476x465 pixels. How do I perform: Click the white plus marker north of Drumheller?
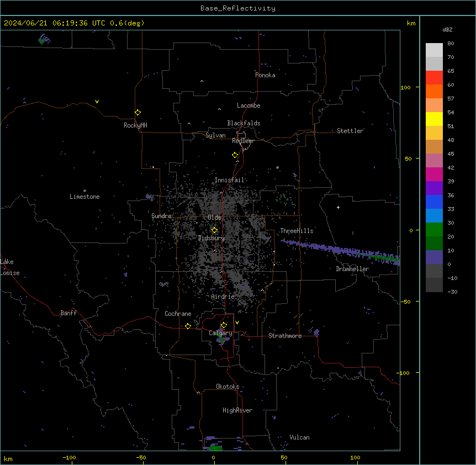coord(338,207)
